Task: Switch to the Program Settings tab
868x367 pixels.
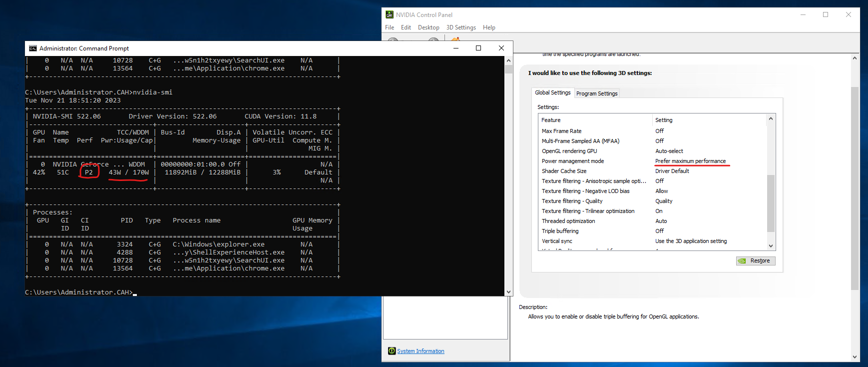Action: [x=597, y=93]
